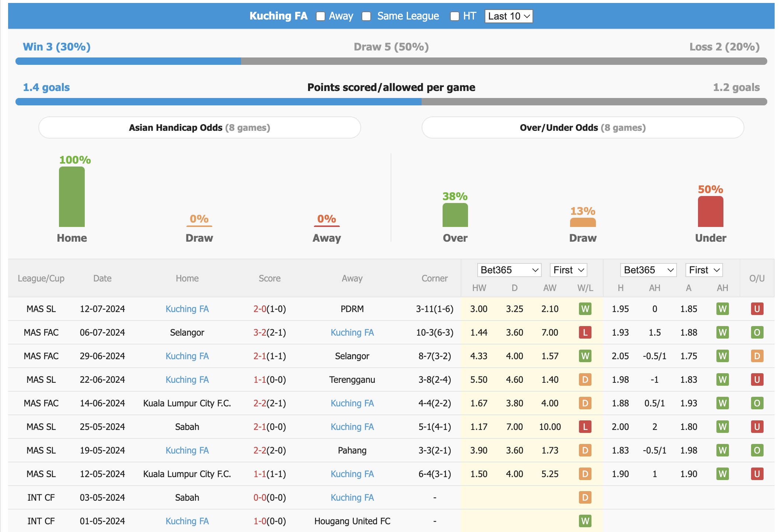Open the Last 10 games dropdown
The height and width of the screenshot is (532, 782).
507,16
